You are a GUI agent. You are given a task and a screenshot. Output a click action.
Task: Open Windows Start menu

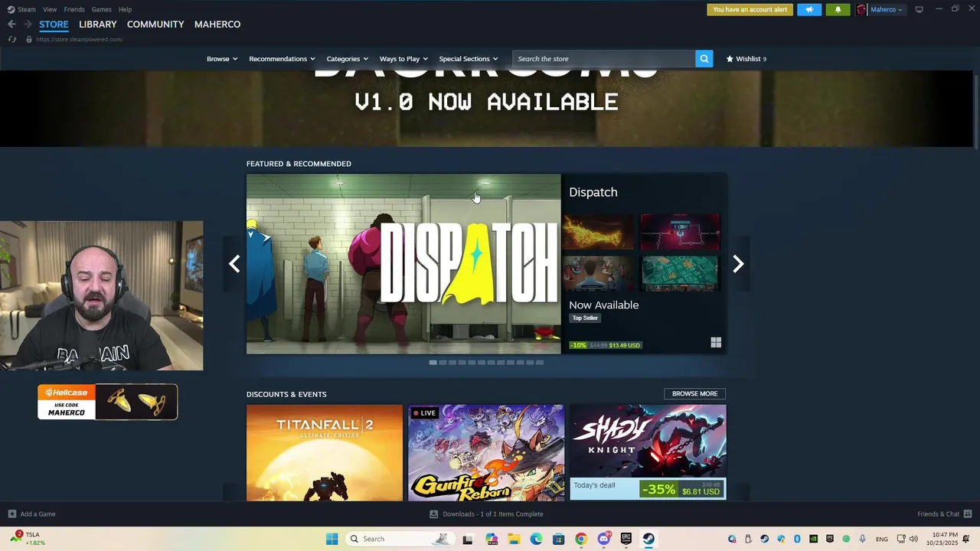click(332, 539)
